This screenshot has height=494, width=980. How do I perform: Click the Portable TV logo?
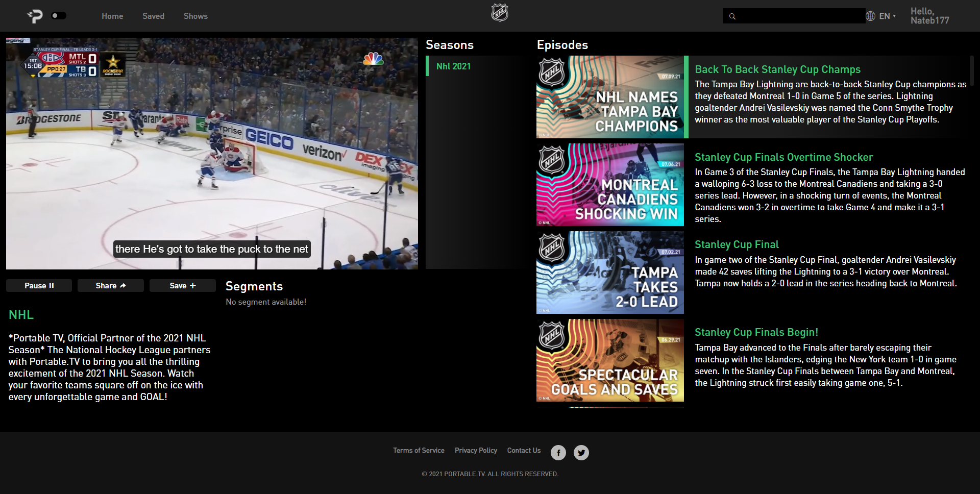(35, 15)
